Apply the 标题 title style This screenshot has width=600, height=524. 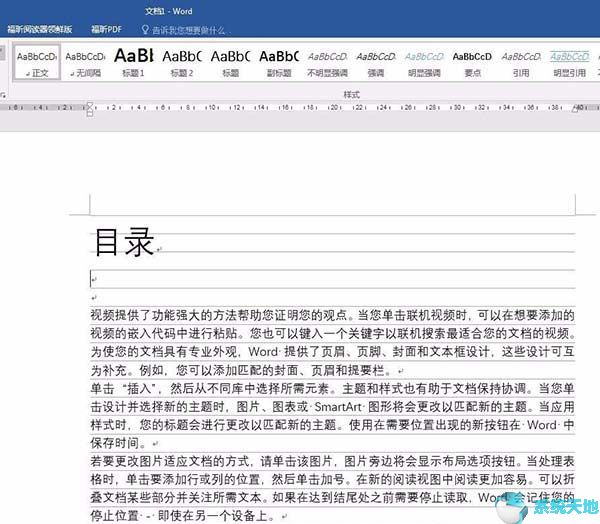coord(230,62)
